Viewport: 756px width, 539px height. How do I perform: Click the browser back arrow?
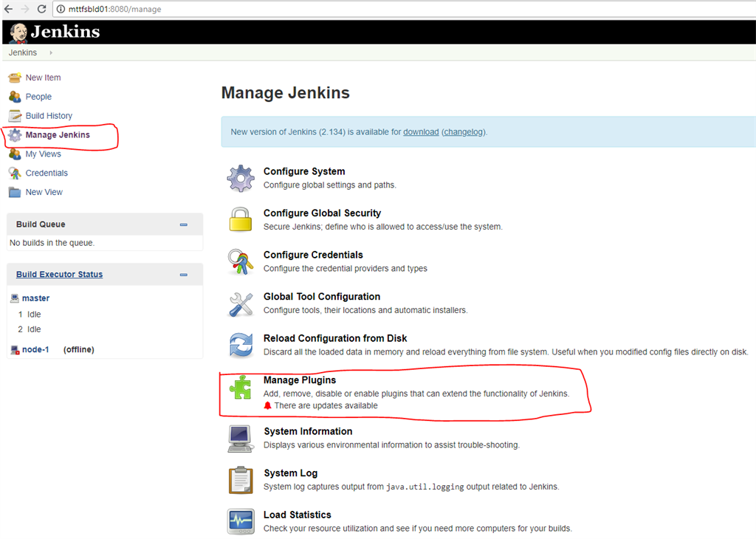pos(9,9)
